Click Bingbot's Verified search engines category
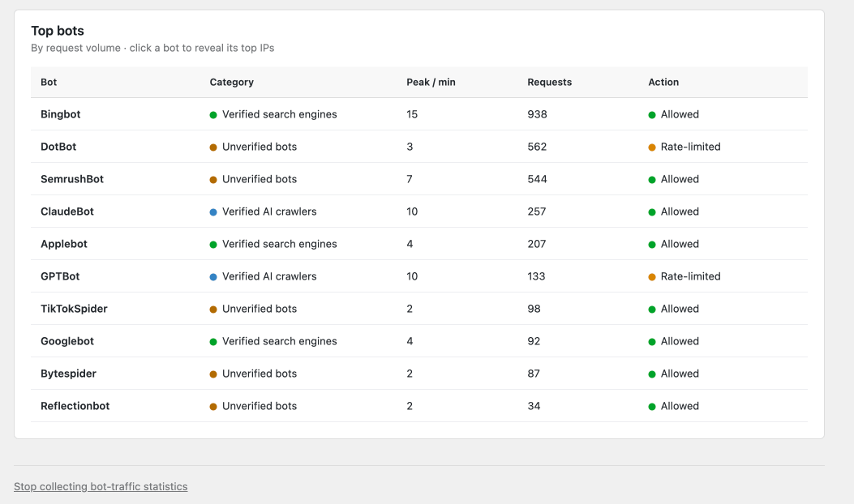The width and height of the screenshot is (854, 504). (x=273, y=114)
